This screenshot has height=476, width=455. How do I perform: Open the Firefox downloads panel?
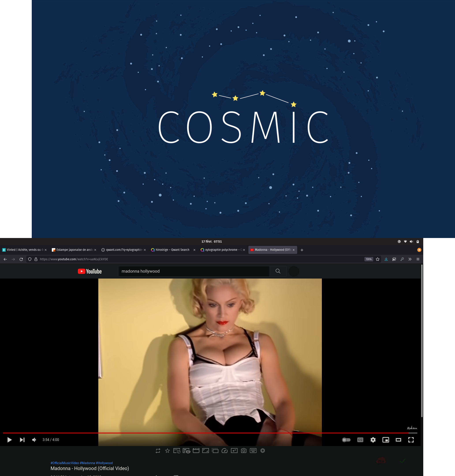(386, 259)
